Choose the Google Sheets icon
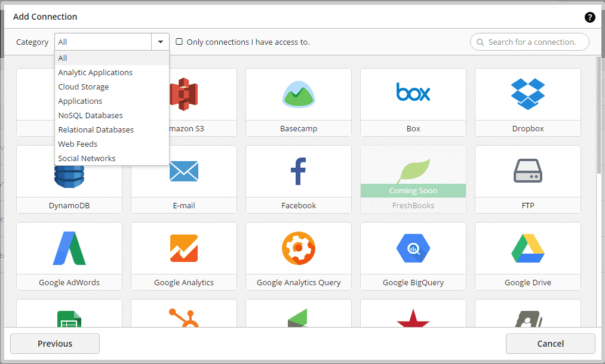This screenshot has height=364, width=605. coord(69,319)
